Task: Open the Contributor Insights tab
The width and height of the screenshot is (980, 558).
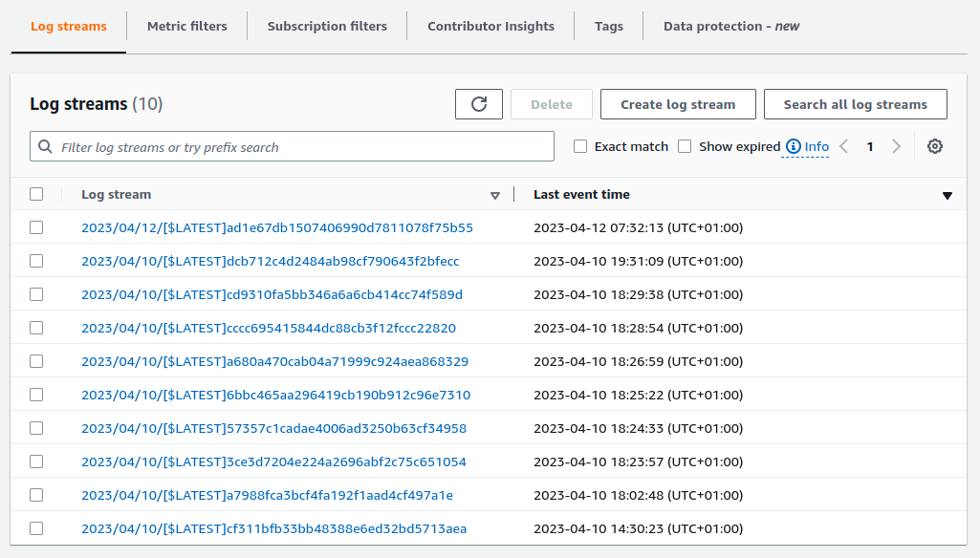Action: click(490, 26)
